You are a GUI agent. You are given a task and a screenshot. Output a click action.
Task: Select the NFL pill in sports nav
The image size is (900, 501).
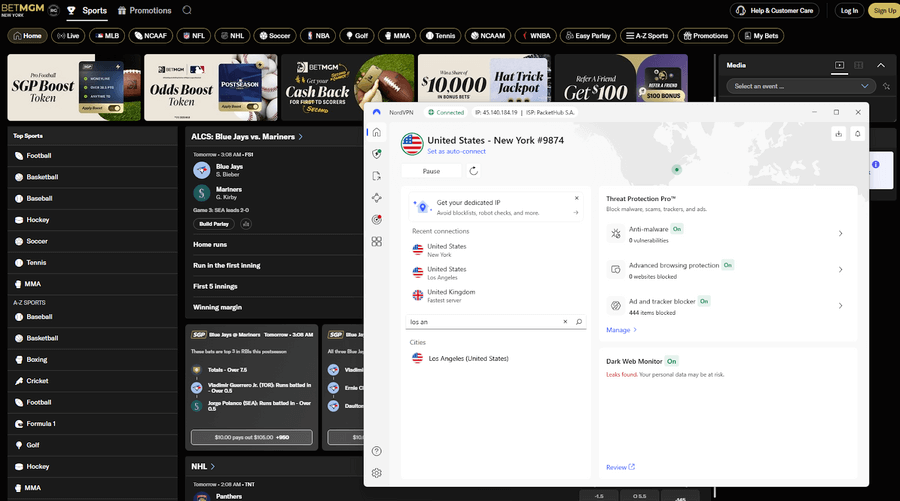pos(193,36)
